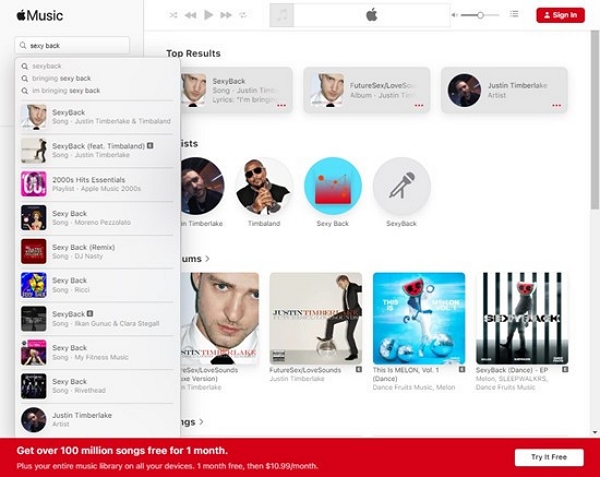
Task: Select Sexy Back by Moreno Pezzolato
Action: (98, 218)
